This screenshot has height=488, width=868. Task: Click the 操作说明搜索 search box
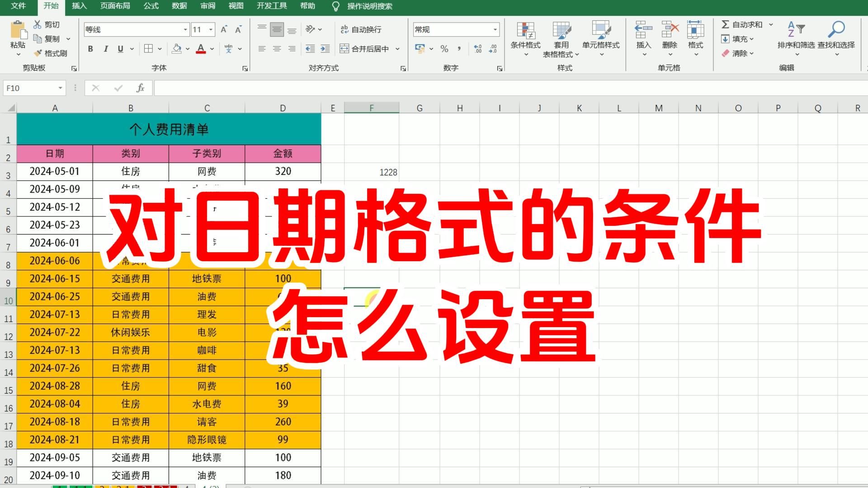click(369, 6)
